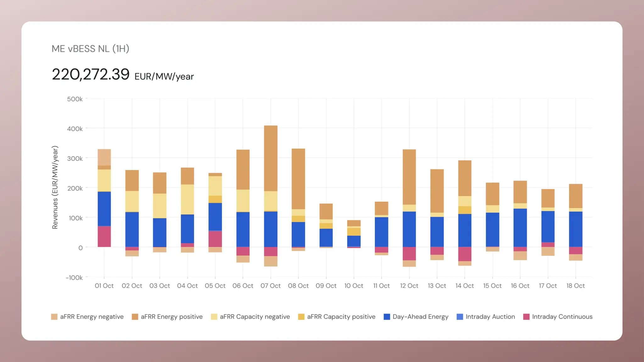
Task: Click the 01 Oct Intraday Continuous bar segment
Action: [x=104, y=237]
